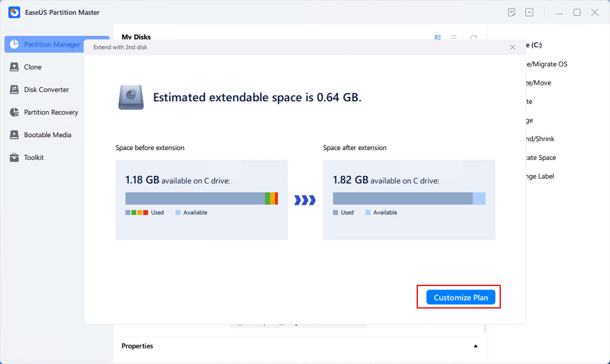Select Disk Converter in sidebar
610x364 pixels.
click(46, 90)
